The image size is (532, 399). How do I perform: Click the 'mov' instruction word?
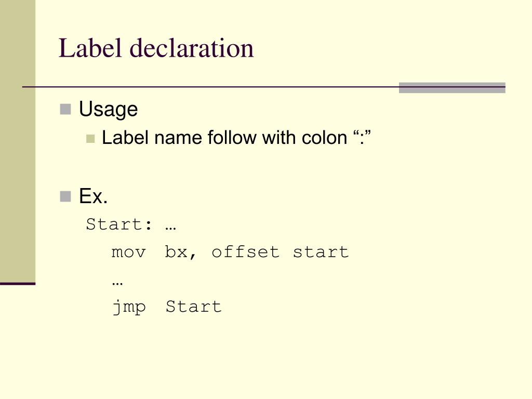pyautogui.click(x=129, y=253)
